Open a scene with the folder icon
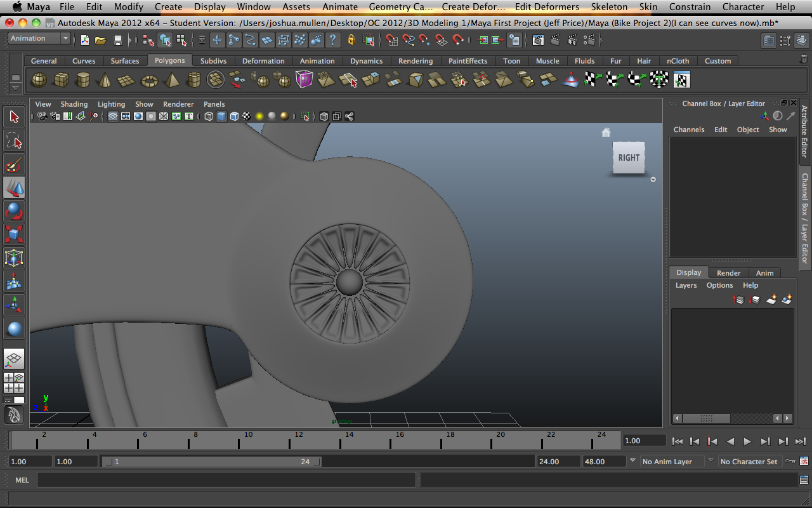Screen dimensions: 812x508 point(100,39)
